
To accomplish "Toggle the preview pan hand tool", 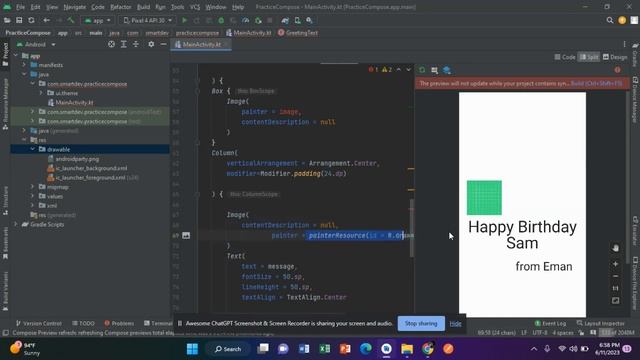I will point(615,248).
